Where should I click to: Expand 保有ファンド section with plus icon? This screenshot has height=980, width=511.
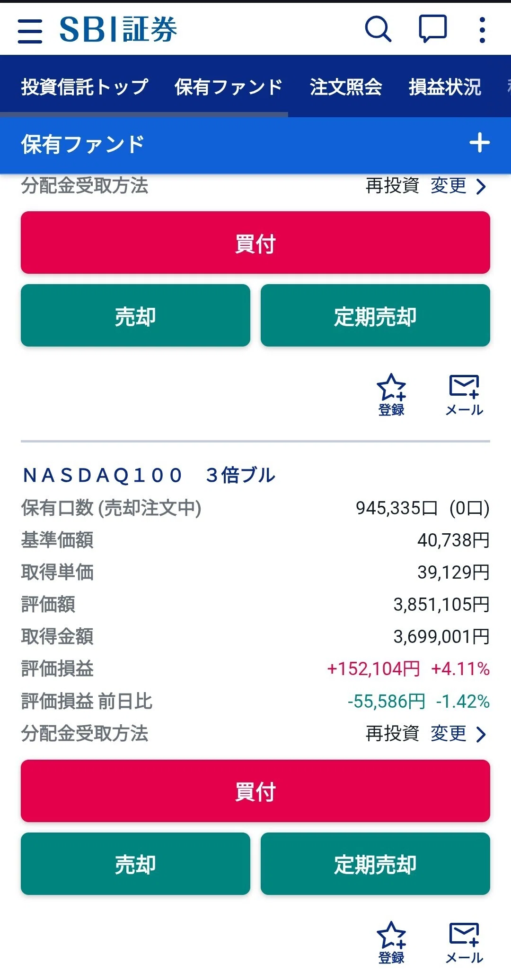click(479, 143)
